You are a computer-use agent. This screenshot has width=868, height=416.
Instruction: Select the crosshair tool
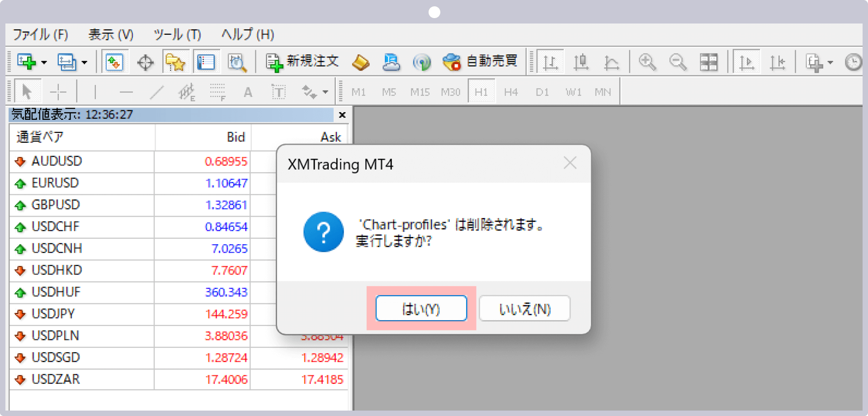58,92
